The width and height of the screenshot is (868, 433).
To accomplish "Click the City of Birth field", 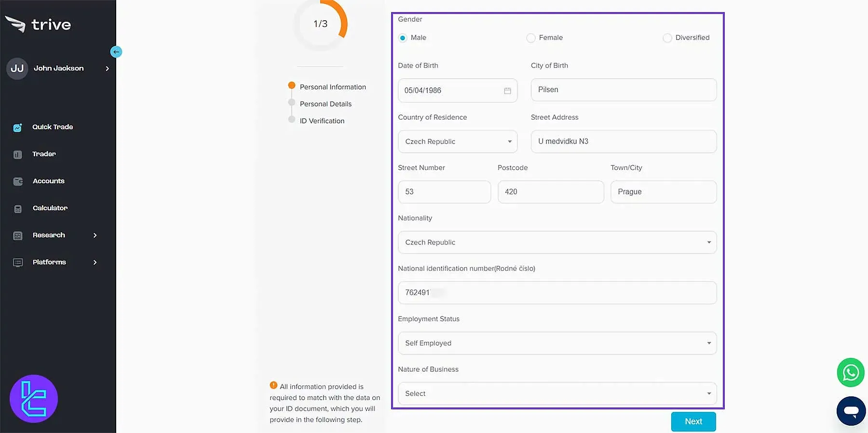I will click(x=624, y=90).
